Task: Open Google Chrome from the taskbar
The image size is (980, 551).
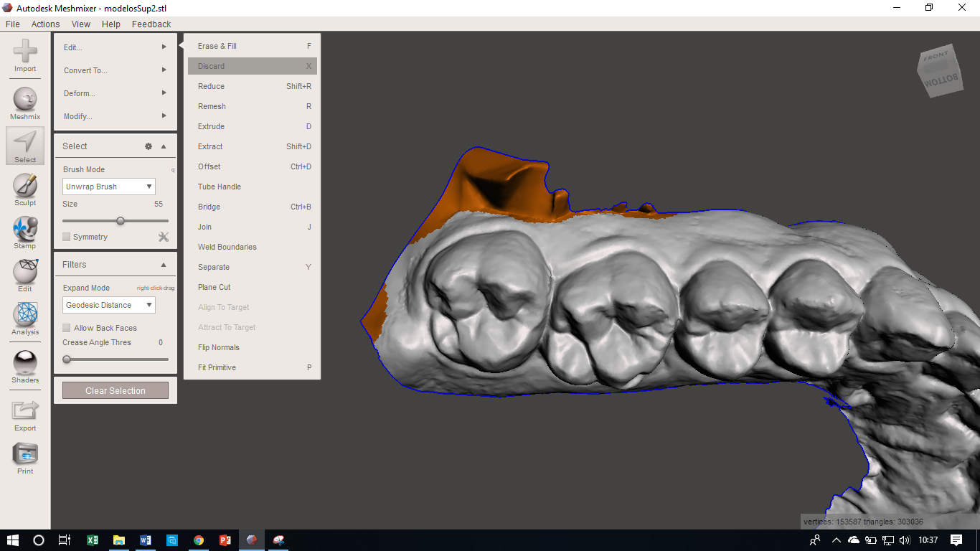Action: point(199,540)
